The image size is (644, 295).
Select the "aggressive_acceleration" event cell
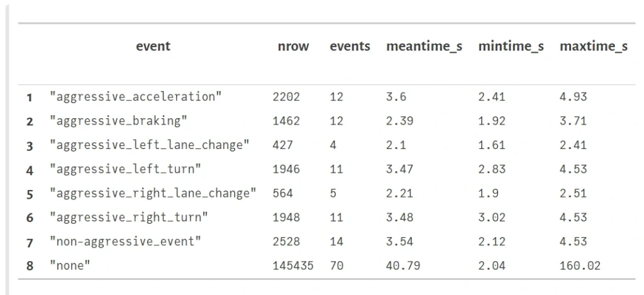pyautogui.click(x=136, y=97)
